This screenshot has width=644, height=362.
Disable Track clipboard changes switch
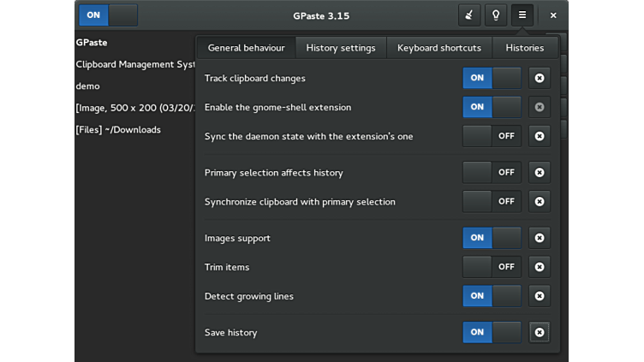click(x=492, y=79)
